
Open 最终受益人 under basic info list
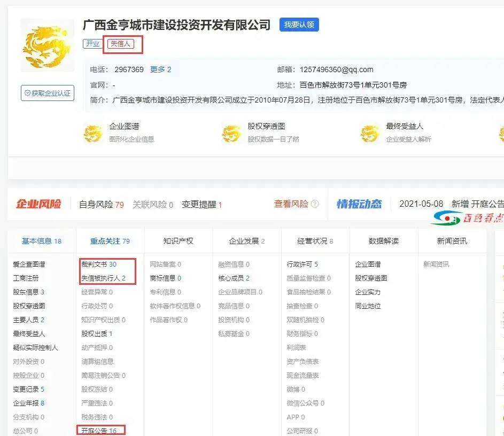29,334
